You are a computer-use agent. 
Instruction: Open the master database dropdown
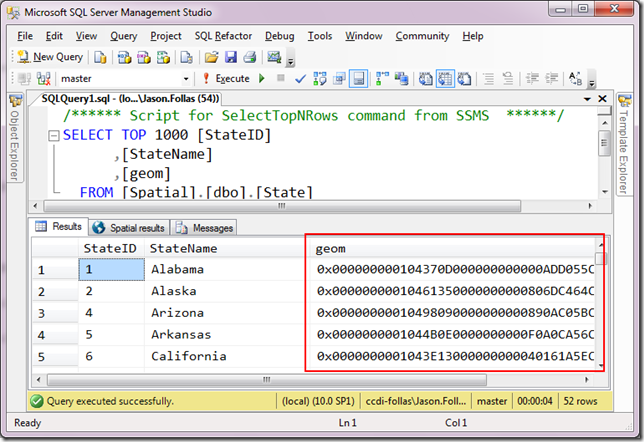[x=185, y=78]
